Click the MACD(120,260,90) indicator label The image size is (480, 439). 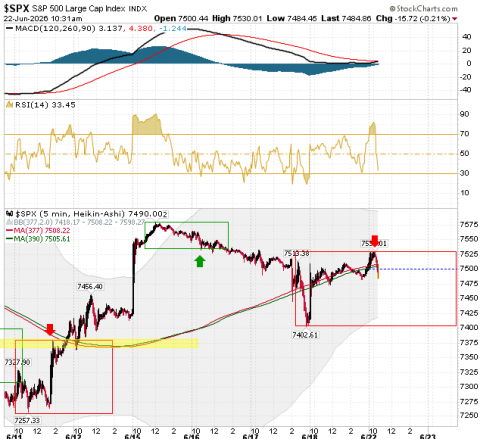(x=56, y=29)
